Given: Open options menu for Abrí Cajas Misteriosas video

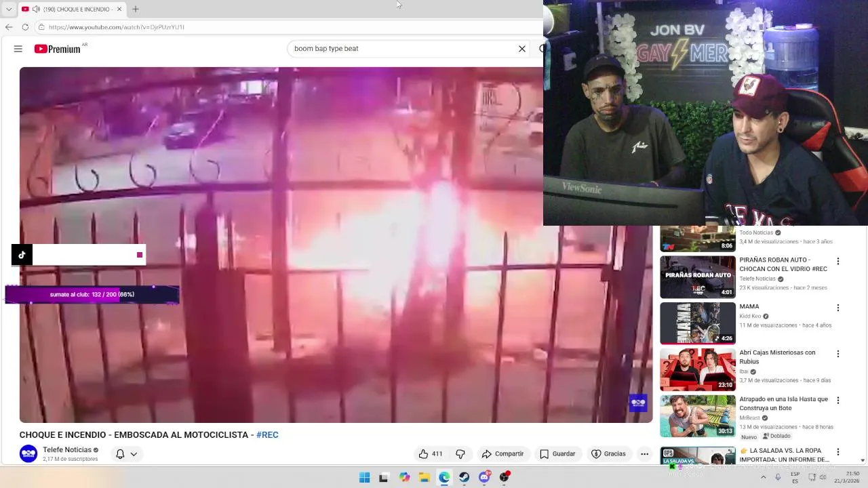Looking at the screenshot, I should coord(838,354).
